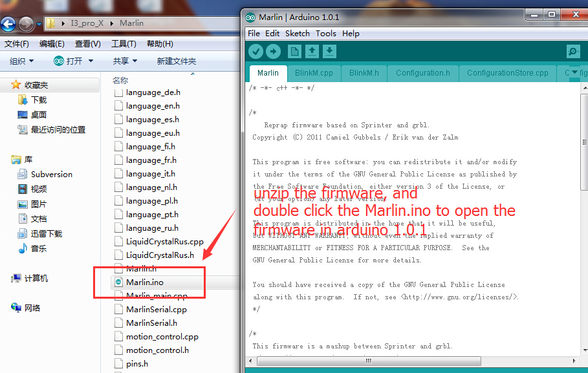Click the Explorer Back arrow button
Screen dimensions: 588x373
tap(8, 25)
